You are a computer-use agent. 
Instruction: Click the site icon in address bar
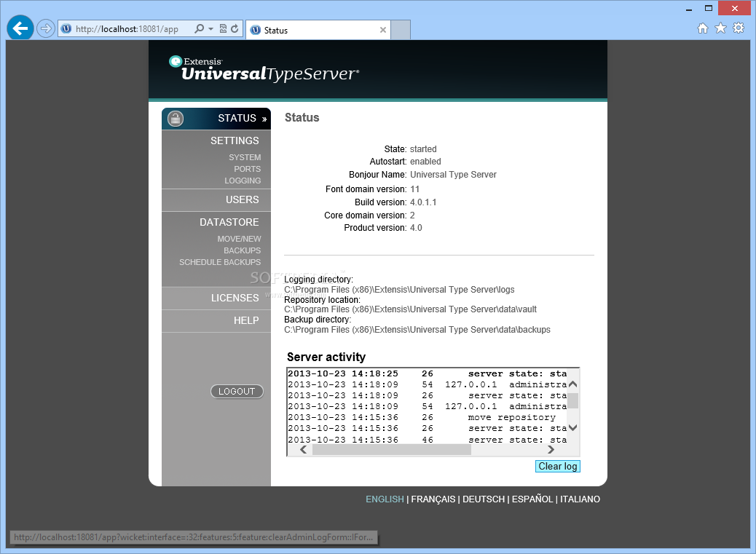click(x=66, y=28)
